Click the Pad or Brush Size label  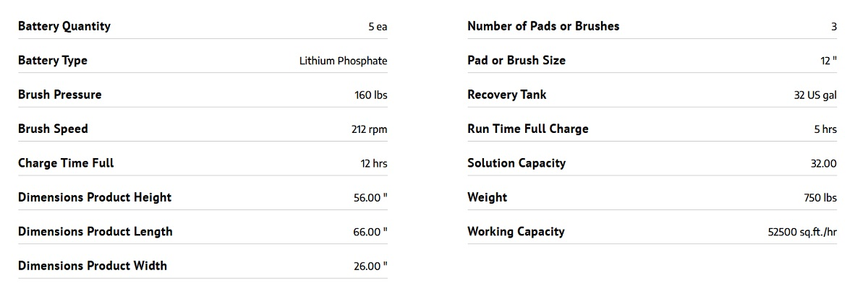point(516,61)
